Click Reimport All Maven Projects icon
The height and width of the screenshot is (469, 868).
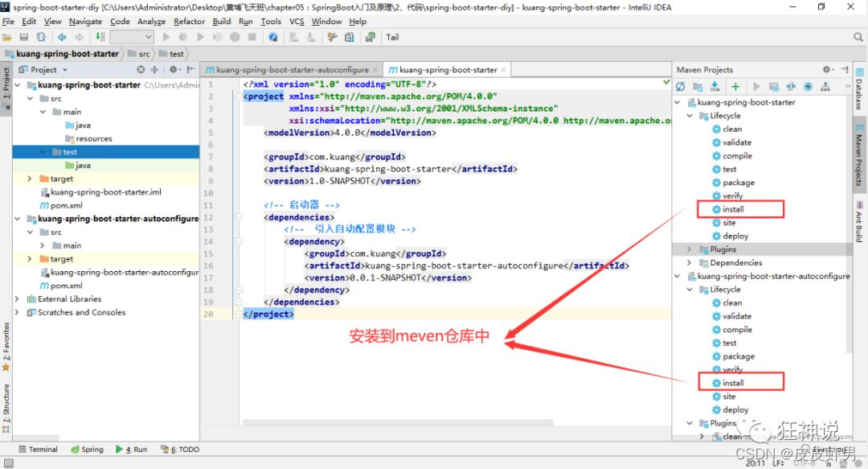(x=681, y=87)
